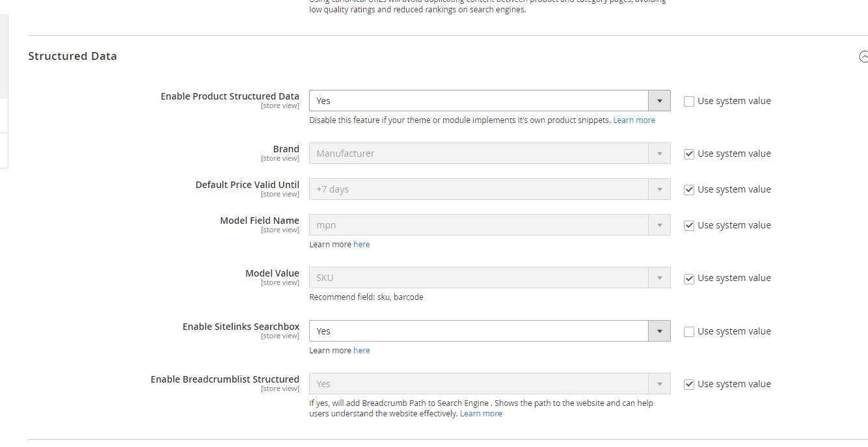Screen dimensions: 868x447
Task: Open Enable Sitelinks Searchbox dropdown
Action: 489,331
